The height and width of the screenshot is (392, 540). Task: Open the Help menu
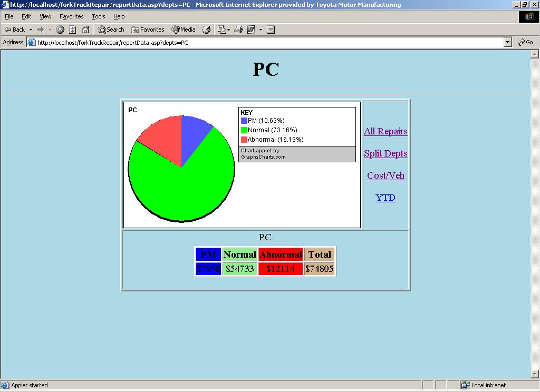pyautogui.click(x=119, y=16)
